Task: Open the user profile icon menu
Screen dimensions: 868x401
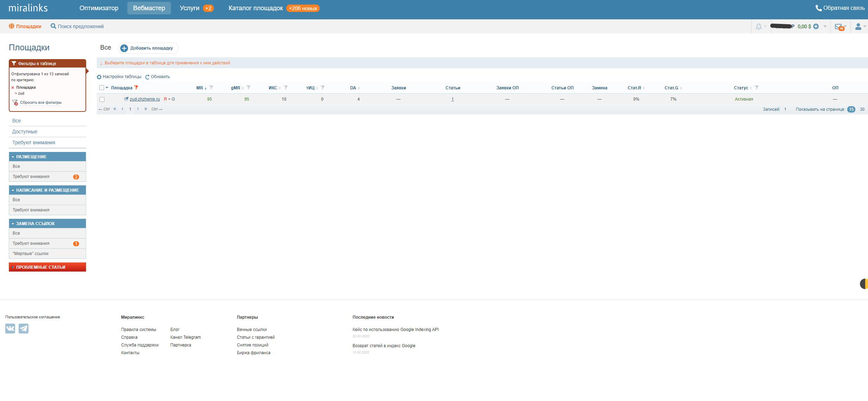Action: click(x=858, y=26)
